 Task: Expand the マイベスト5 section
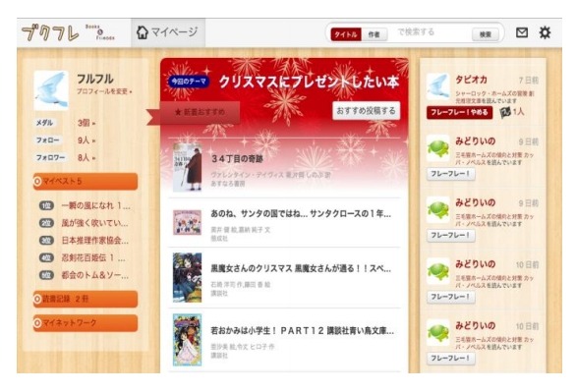pyautogui.click(x=86, y=182)
